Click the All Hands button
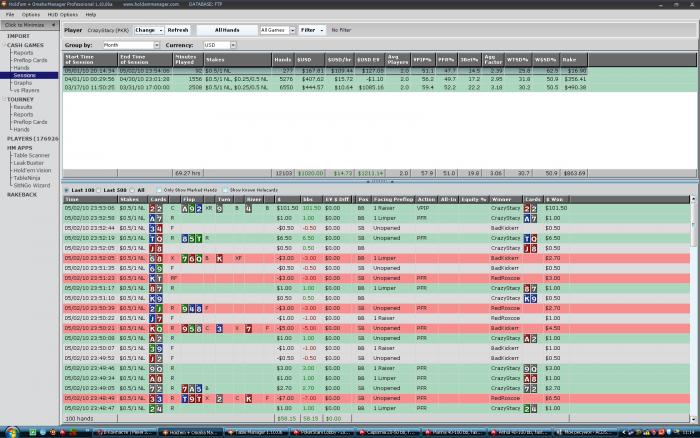This screenshot has width=700, height=438. (227, 30)
